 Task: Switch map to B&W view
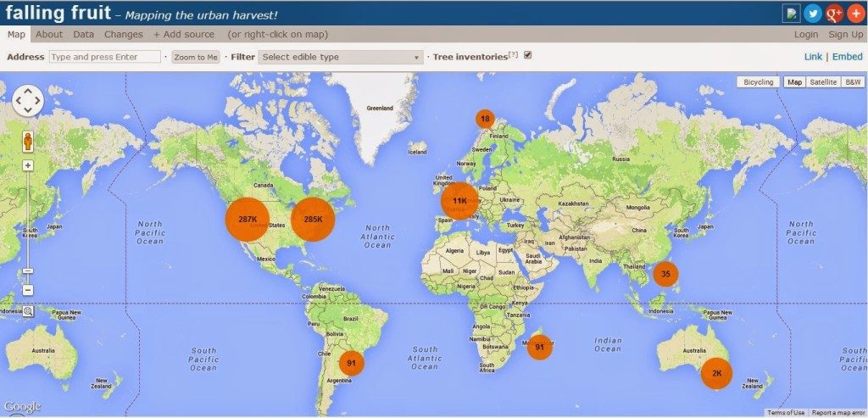click(853, 82)
